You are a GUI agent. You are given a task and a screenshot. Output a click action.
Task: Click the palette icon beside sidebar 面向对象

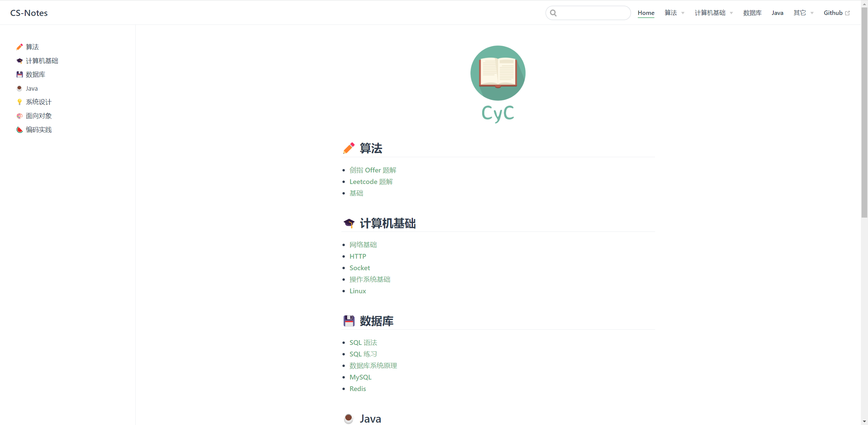tap(20, 116)
